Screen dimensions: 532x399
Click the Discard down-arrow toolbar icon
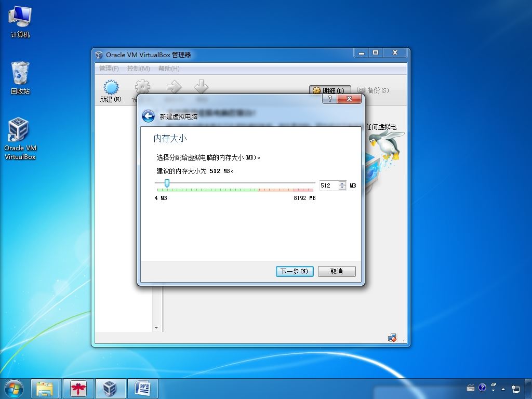click(201, 87)
